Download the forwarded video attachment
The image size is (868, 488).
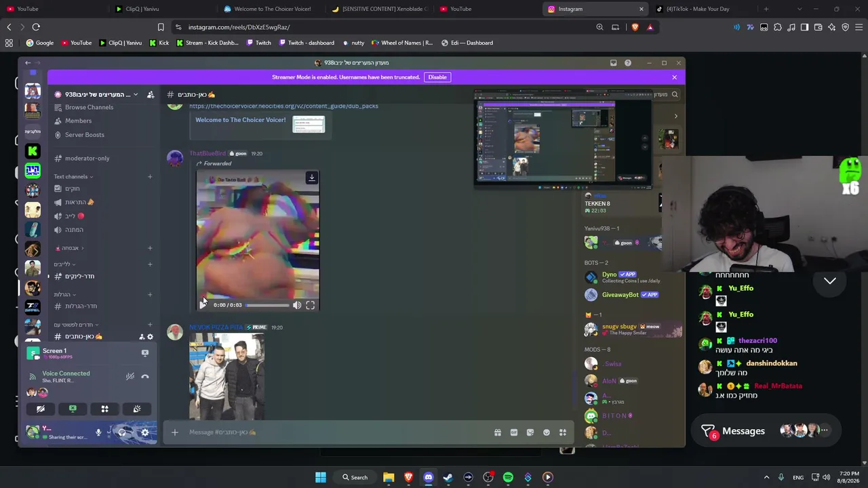pyautogui.click(x=312, y=178)
